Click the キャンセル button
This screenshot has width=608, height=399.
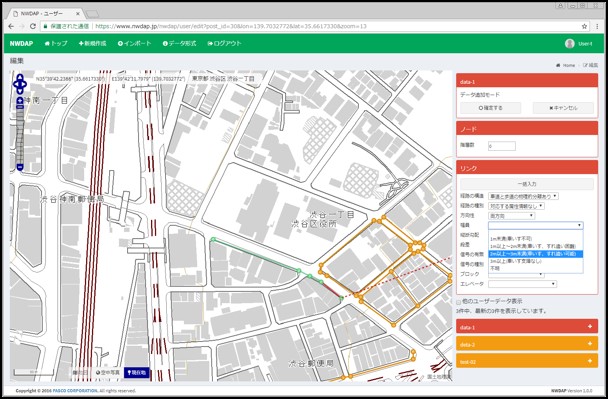pos(563,108)
